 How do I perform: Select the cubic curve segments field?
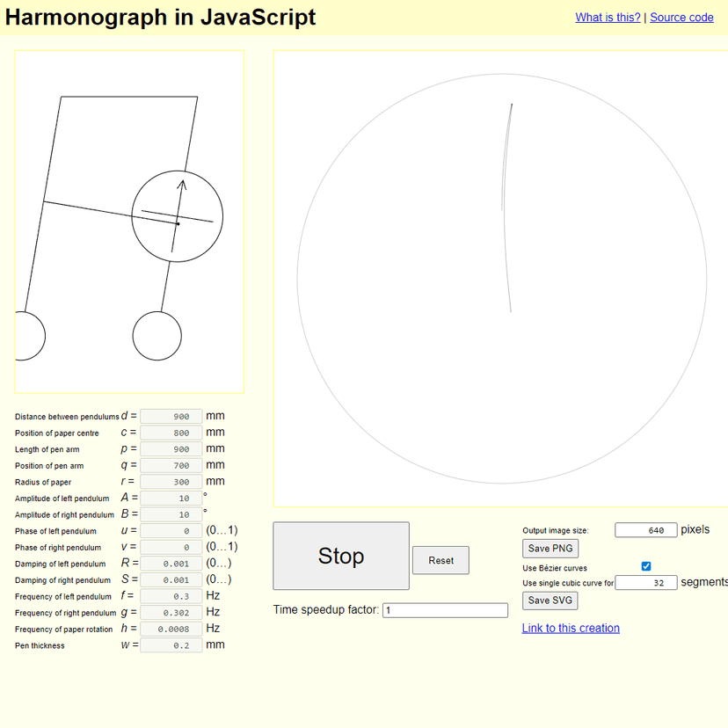(646, 582)
